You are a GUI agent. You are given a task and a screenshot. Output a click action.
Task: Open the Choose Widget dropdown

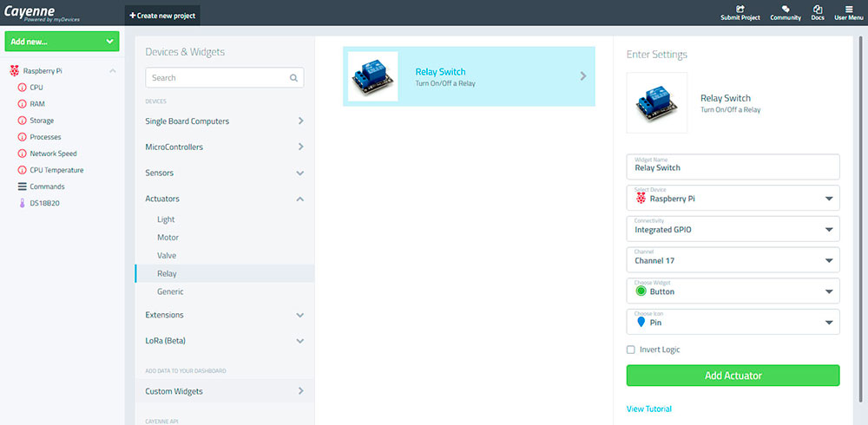(733, 291)
